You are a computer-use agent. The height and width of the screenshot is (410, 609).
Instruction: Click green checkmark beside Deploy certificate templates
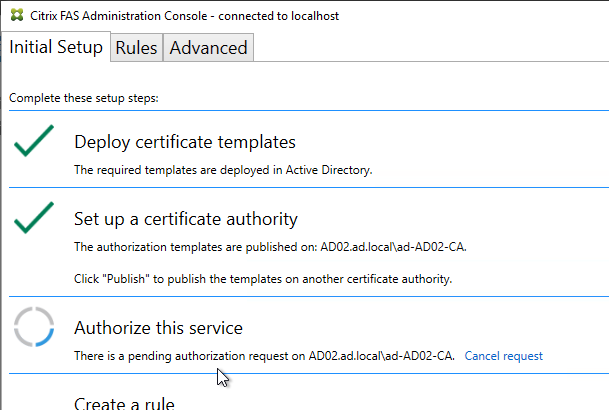coord(34,141)
